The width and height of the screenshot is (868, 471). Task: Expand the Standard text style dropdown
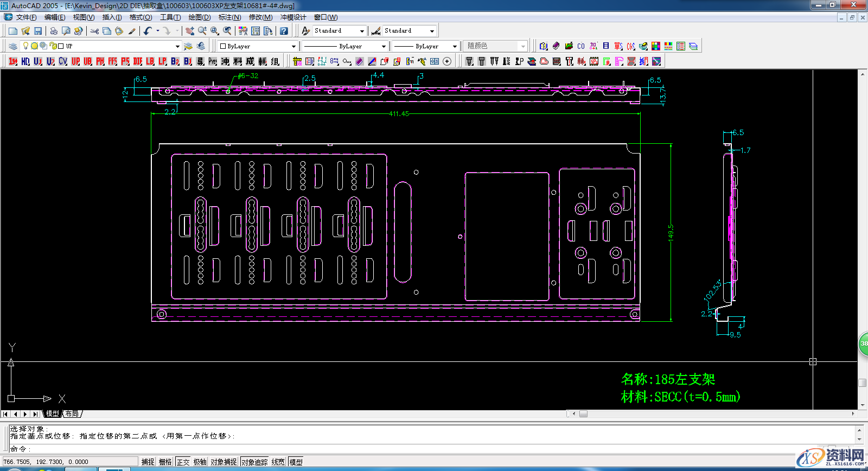click(x=362, y=31)
